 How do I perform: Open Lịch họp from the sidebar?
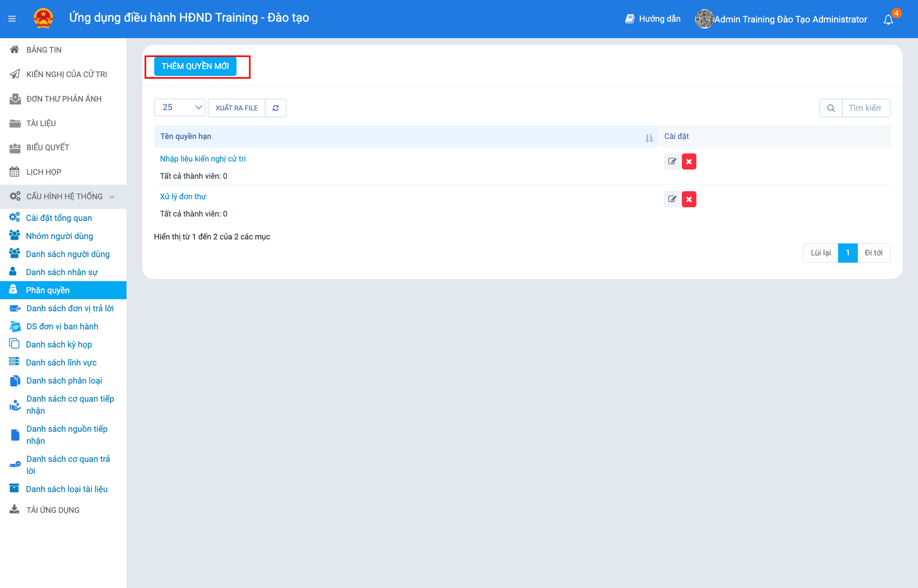(x=44, y=172)
